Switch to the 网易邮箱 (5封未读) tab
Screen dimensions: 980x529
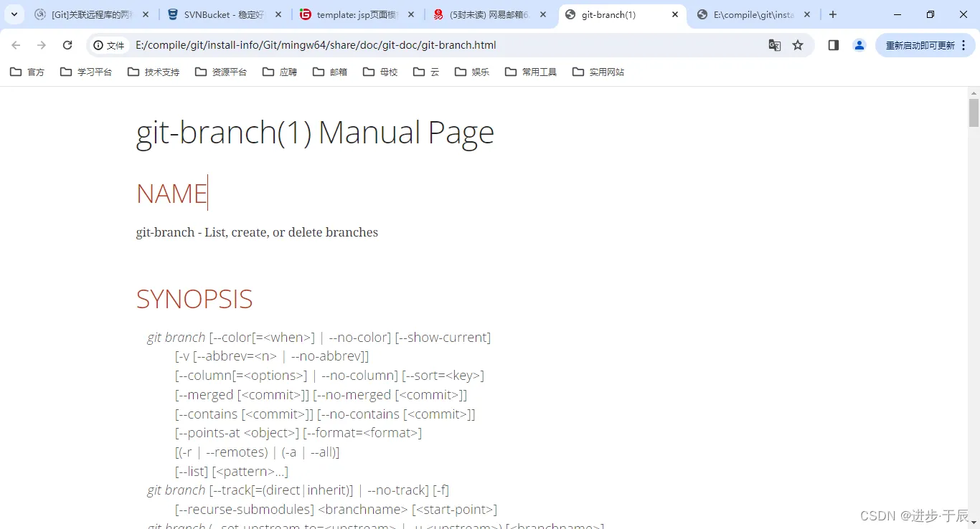tap(490, 14)
